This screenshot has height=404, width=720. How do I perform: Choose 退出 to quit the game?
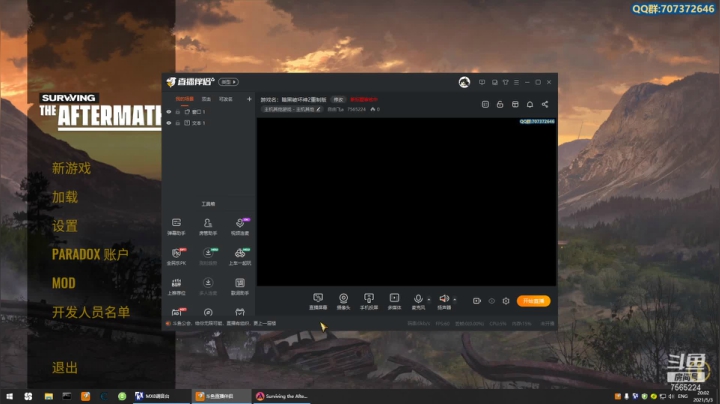[65, 368]
